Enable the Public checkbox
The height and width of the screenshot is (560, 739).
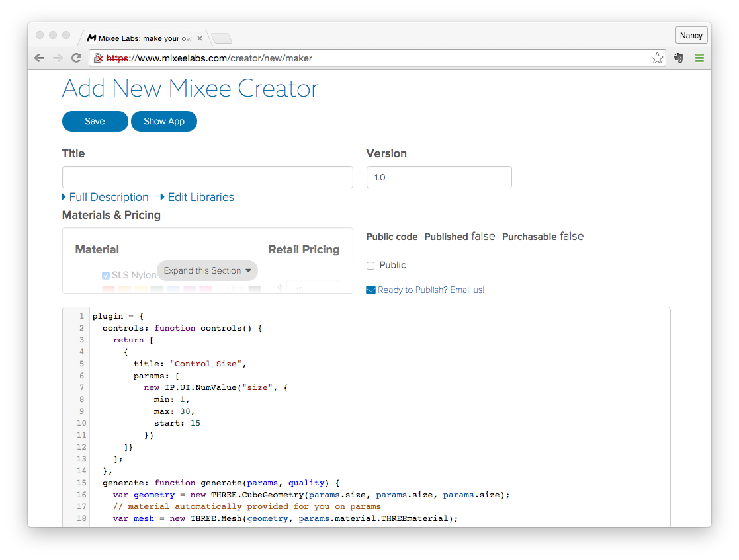pos(370,265)
